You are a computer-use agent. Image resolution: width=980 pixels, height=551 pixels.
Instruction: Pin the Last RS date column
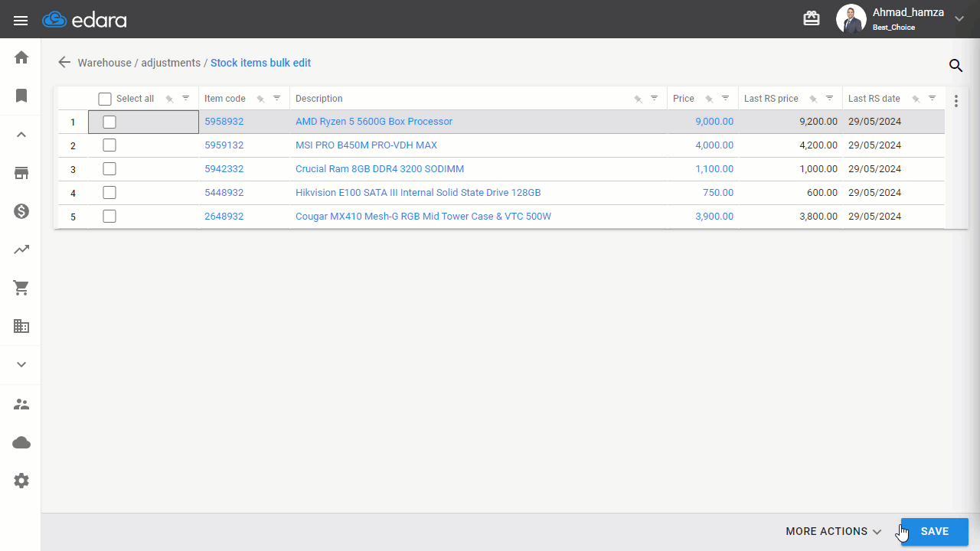[916, 99]
